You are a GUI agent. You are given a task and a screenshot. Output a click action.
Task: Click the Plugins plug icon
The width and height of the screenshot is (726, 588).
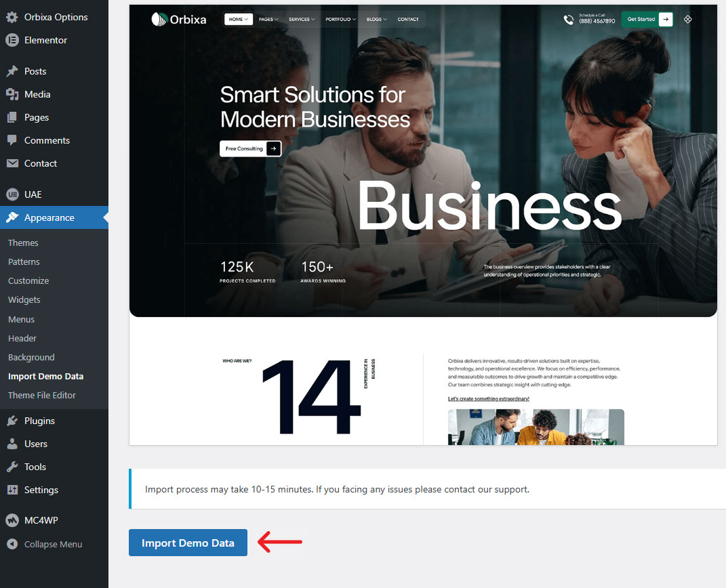pos(12,421)
